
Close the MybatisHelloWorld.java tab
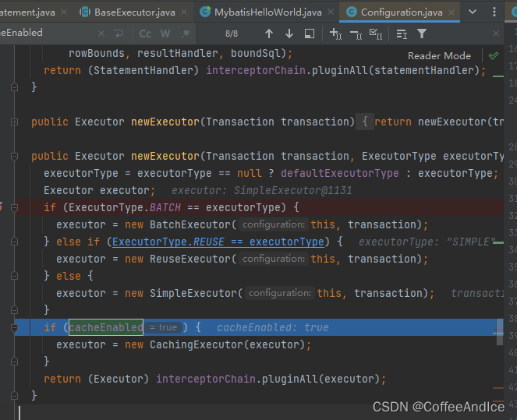tap(331, 12)
